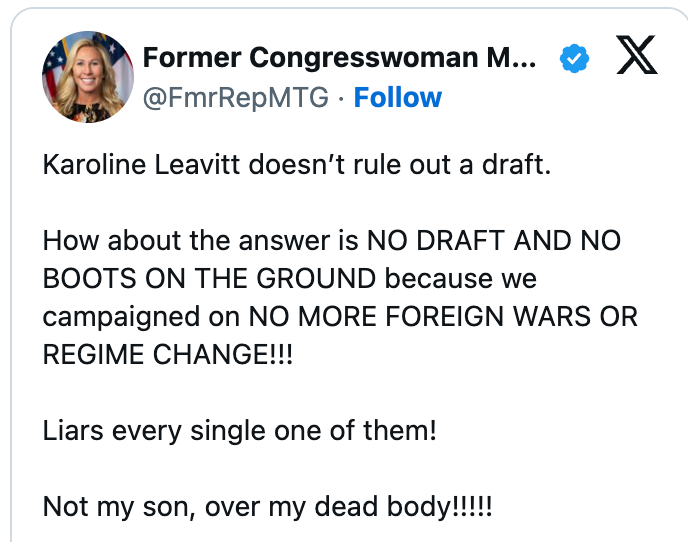Viewport: 688px width, 542px height.
Task: Click the phrase "NO DRAFT AND NO"
Action: coord(493,241)
